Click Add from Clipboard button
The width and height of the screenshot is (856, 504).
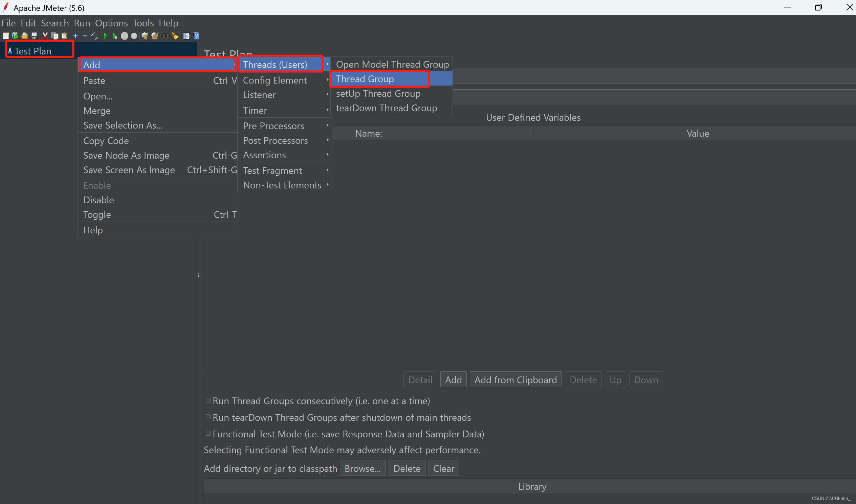point(515,380)
